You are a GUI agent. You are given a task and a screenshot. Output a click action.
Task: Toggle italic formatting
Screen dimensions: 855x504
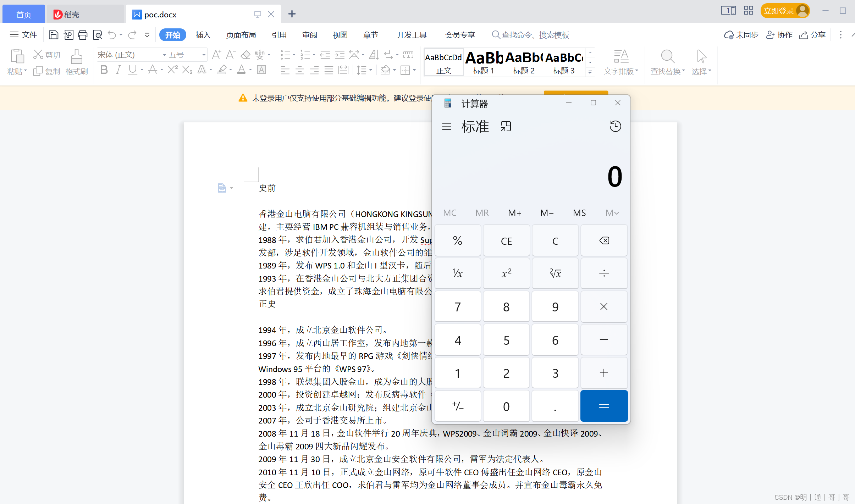(x=118, y=70)
